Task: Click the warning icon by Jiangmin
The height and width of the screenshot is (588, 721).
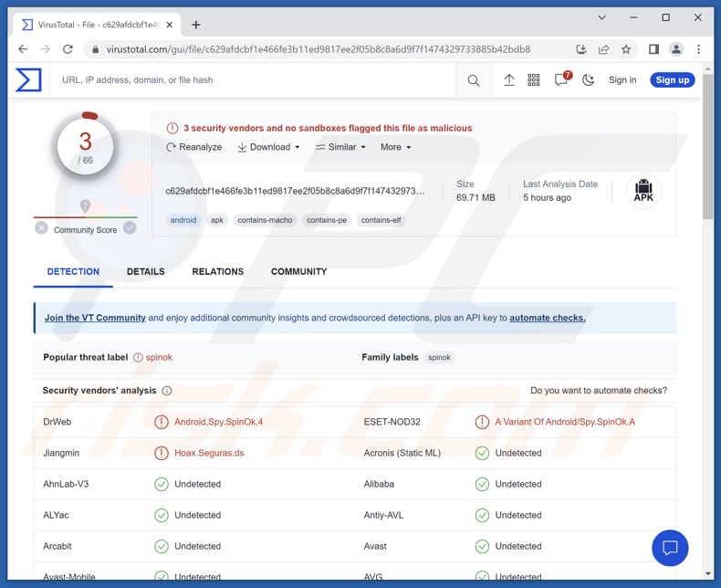Action: (x=161, y=453)
